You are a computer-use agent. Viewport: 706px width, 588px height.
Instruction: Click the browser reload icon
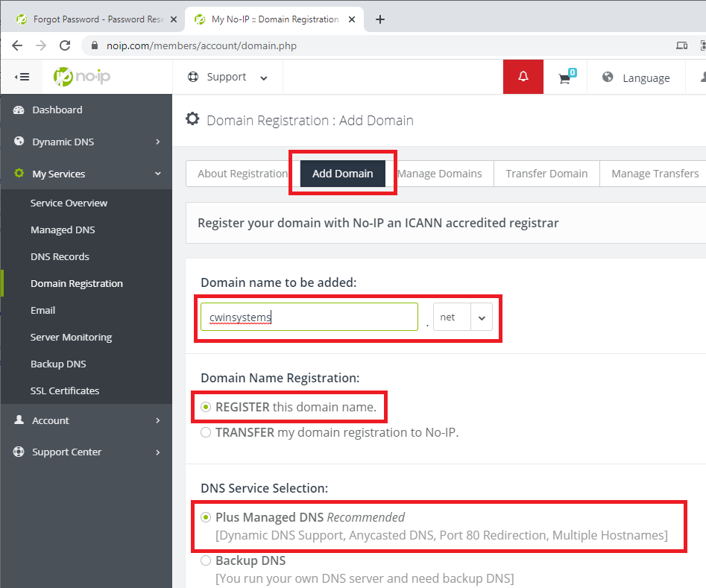[65, 45]
